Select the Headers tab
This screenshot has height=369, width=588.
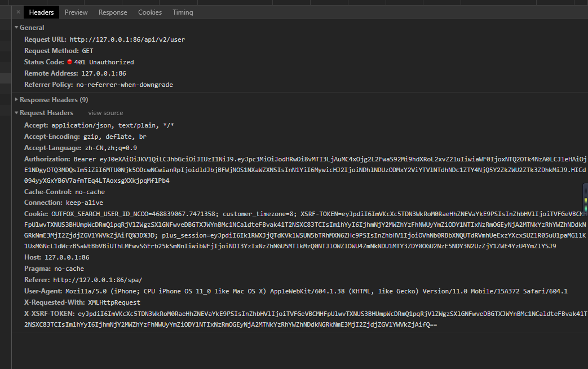pos(41,12)
